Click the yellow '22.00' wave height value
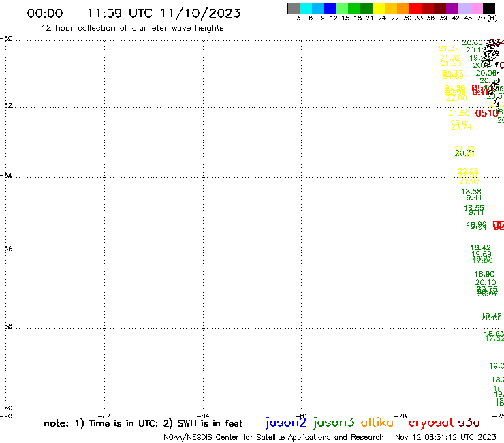This screenshot has width=504, height=443. (x=456, y=98)
